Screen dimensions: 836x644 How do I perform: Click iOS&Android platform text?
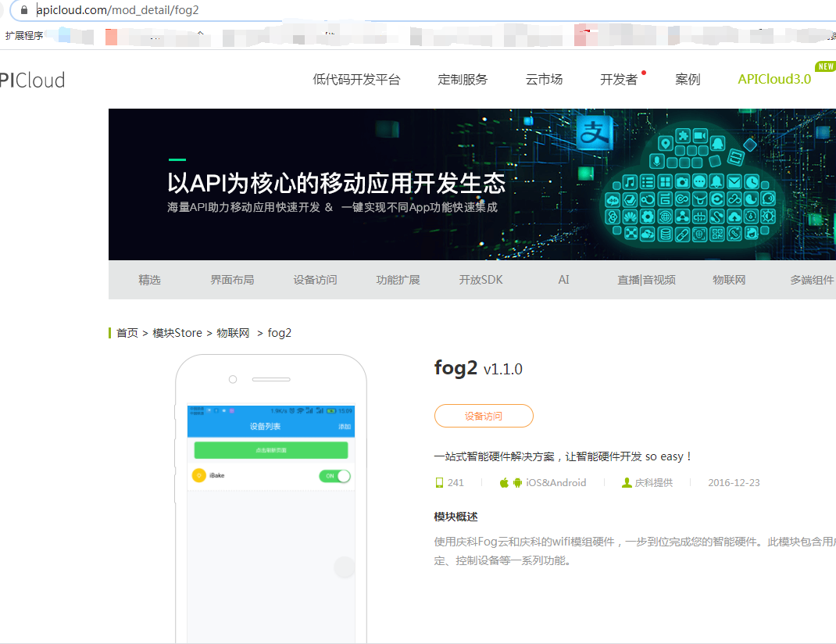[556, 483]
